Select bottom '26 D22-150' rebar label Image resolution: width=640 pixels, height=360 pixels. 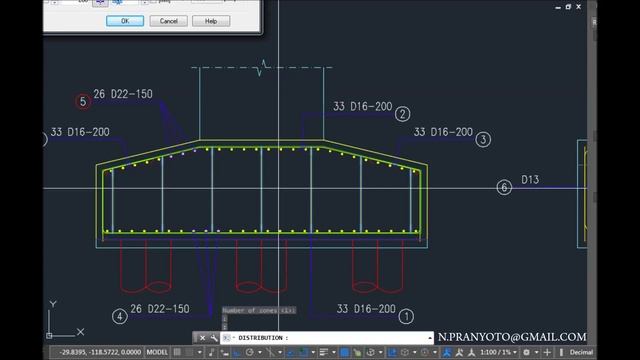(x=160, y=309)
